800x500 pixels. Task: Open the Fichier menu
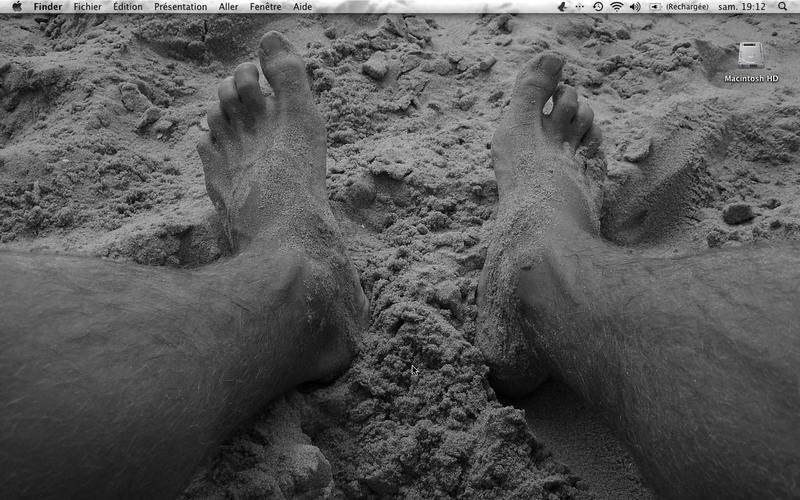[87, 7]
